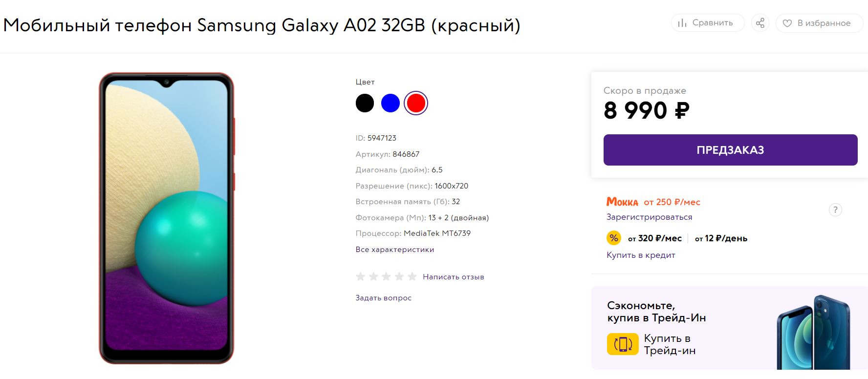Select the red color option
Image resolution: width=868 pixels, height=379 pixels.
pyautogui.click(x=416, y=103)
